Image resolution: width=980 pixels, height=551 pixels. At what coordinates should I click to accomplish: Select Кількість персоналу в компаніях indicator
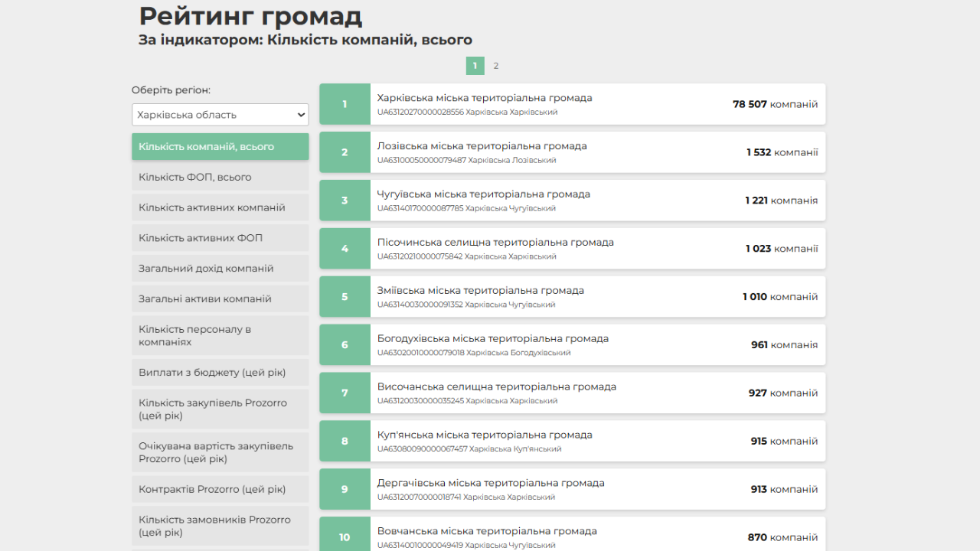pos(220,335)
